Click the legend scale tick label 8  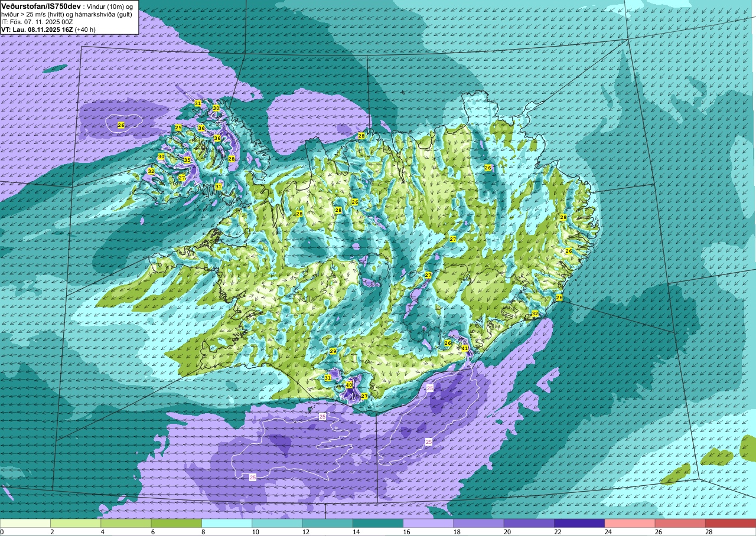202,532
